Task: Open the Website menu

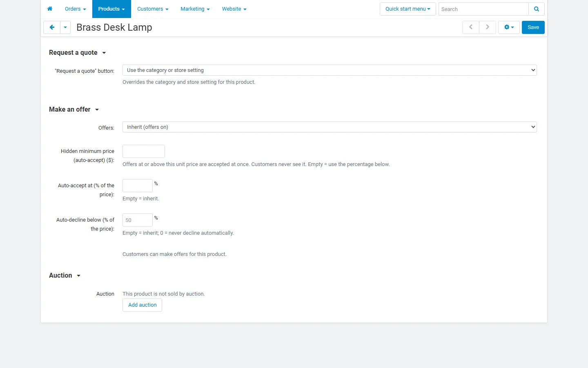Action: click(234, 9)
